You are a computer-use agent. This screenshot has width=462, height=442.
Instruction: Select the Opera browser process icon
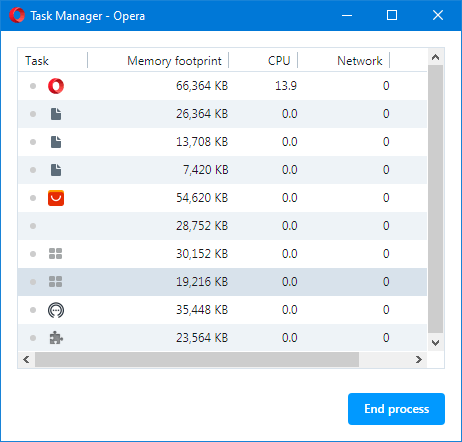[x=56, y=86]
